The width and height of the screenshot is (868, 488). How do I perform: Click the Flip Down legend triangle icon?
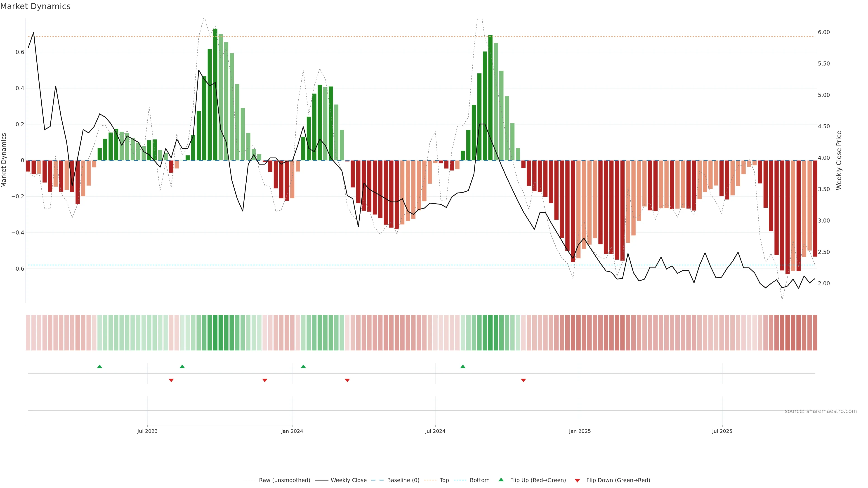pos(577,480)
